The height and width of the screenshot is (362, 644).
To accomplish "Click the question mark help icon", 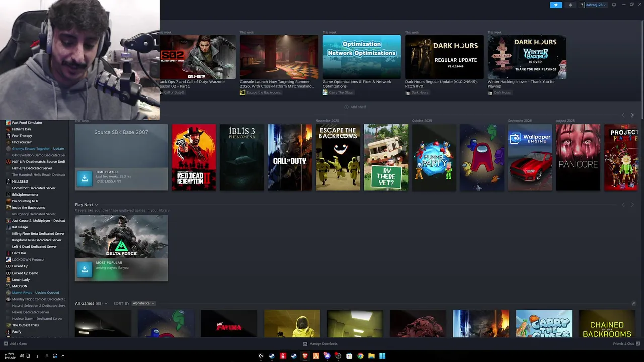I will pyautogui.click(x=582, y=5).
